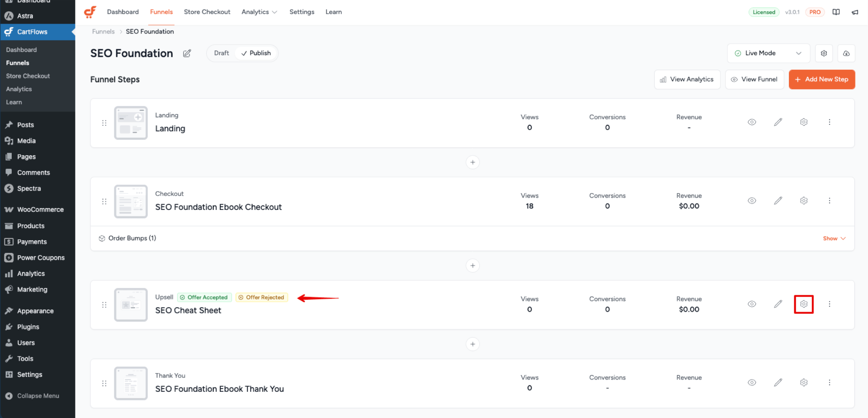868x418 pixels.
Task: Open Spectra in the admin sidebar
Action: tap(38, 189)
